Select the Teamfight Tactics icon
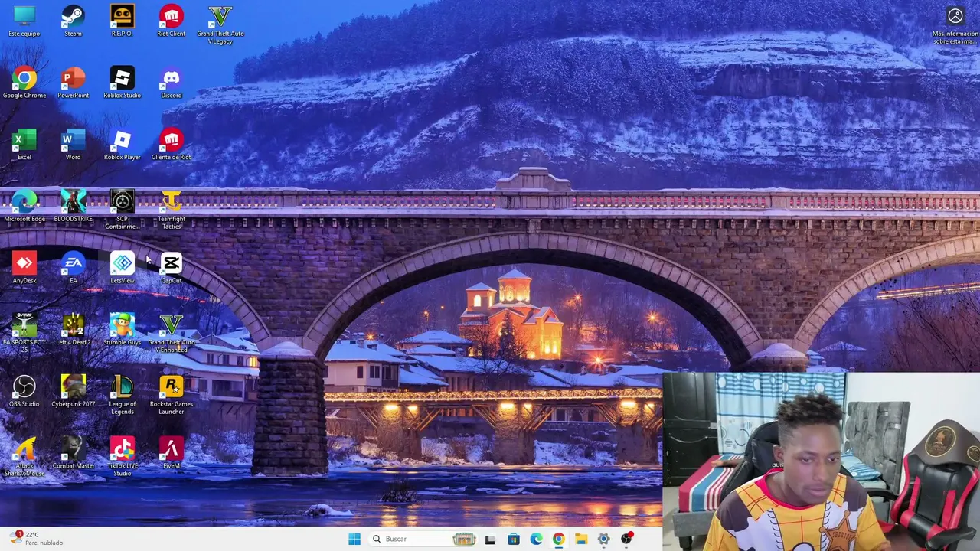980x551 pixels. point(171,210)
